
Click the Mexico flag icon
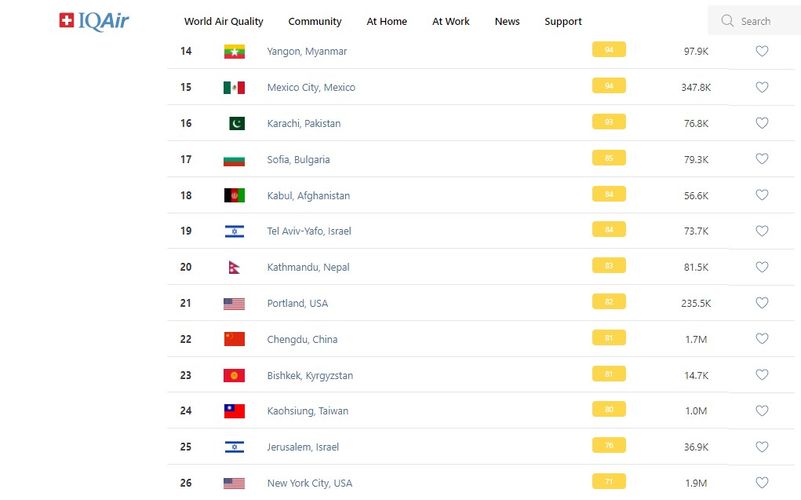[x=234, y=88]
